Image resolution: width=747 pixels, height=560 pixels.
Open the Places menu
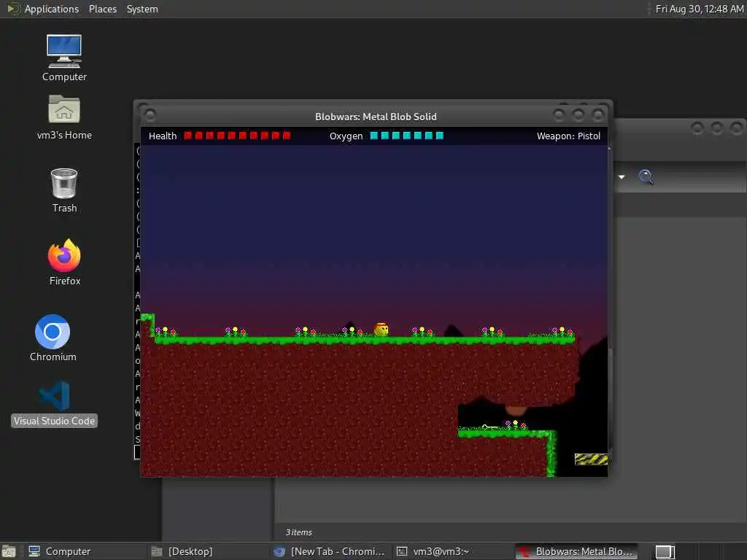pyautogui.click(x=102, y=9)
